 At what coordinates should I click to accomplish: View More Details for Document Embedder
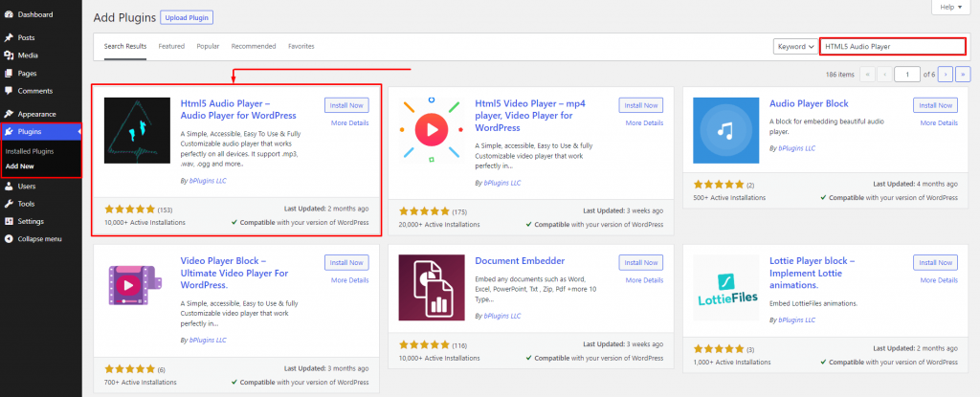(644, 280)
